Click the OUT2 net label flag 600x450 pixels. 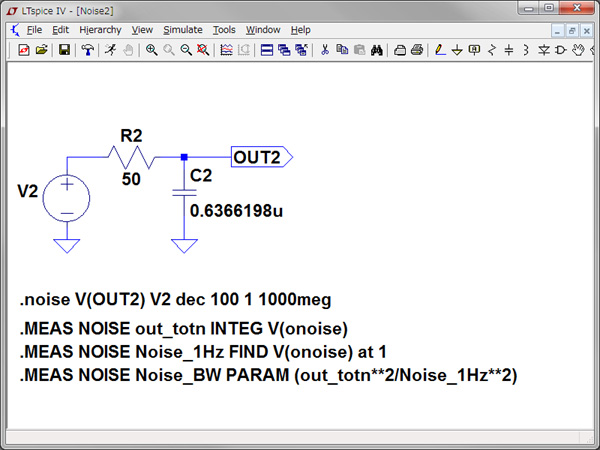(x=260, y=157)
